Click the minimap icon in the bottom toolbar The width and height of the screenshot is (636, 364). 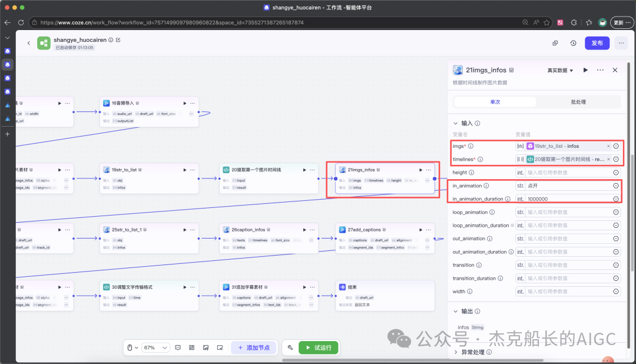click(220, 348)
